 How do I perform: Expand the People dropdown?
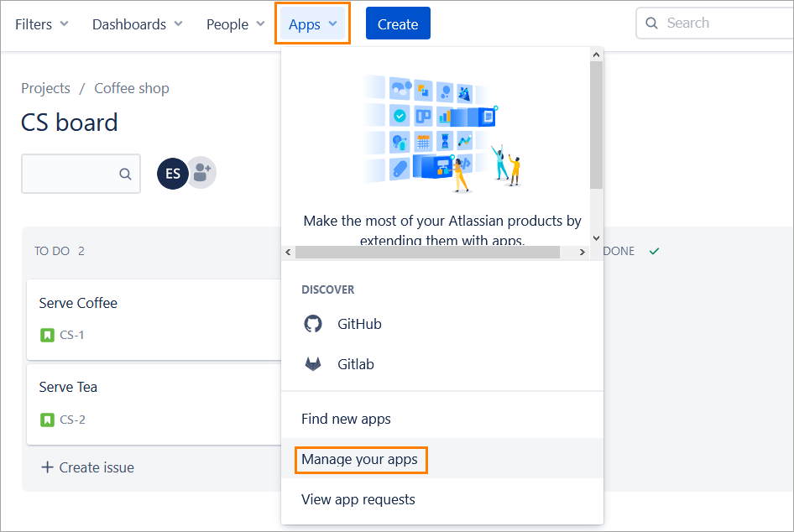236,24
